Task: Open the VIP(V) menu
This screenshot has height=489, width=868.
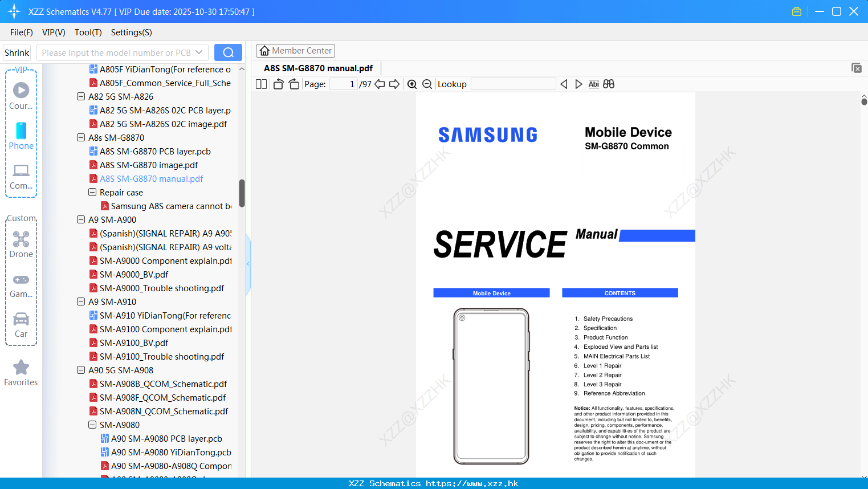Action: point(54,32)
